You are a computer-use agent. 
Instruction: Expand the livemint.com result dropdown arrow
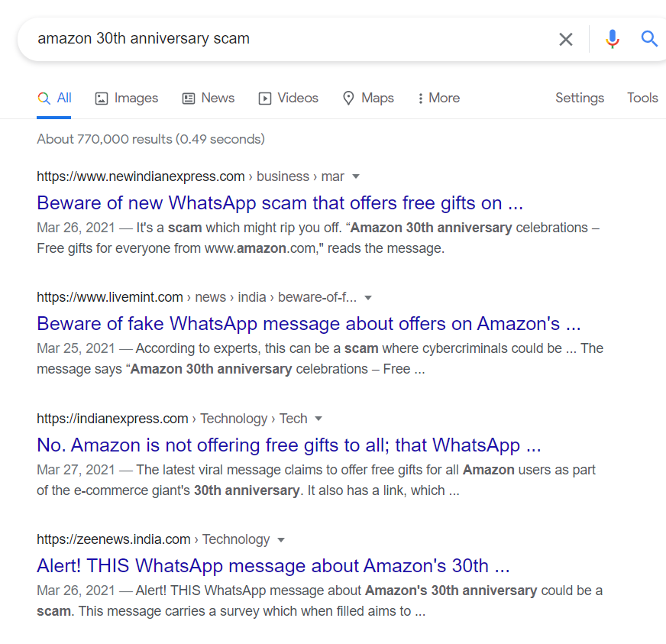point(368,298)
